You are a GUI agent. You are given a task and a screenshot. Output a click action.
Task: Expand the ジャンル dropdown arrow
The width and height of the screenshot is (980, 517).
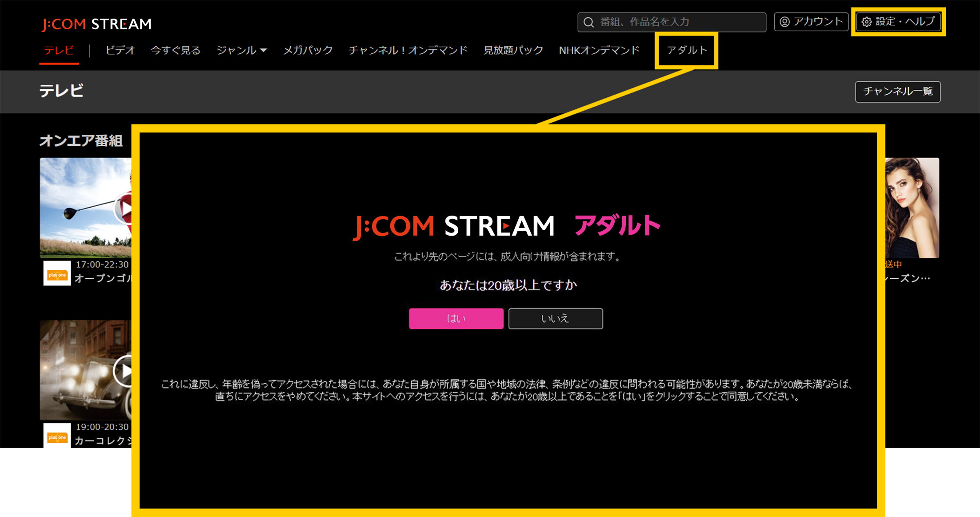264,51
